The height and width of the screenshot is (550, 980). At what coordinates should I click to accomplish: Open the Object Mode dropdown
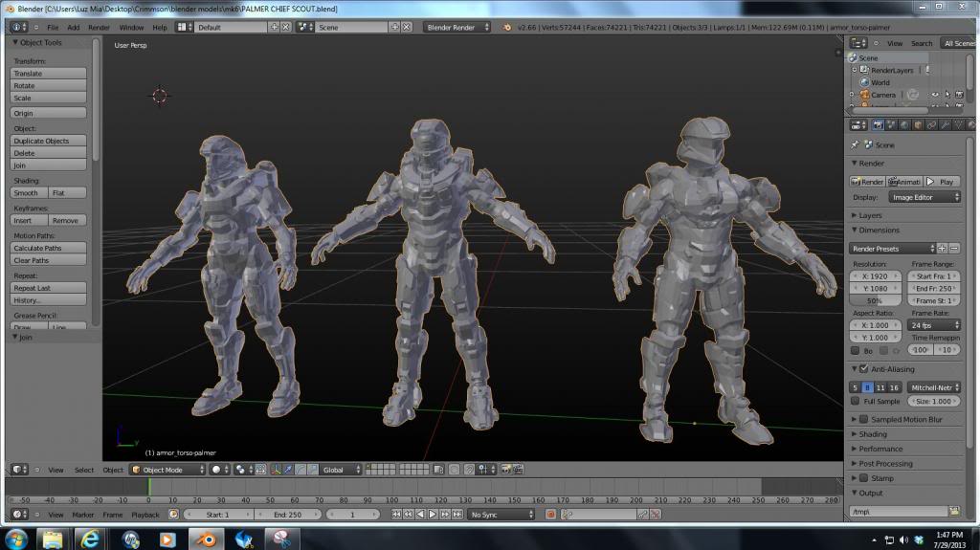tap(167, 470)
